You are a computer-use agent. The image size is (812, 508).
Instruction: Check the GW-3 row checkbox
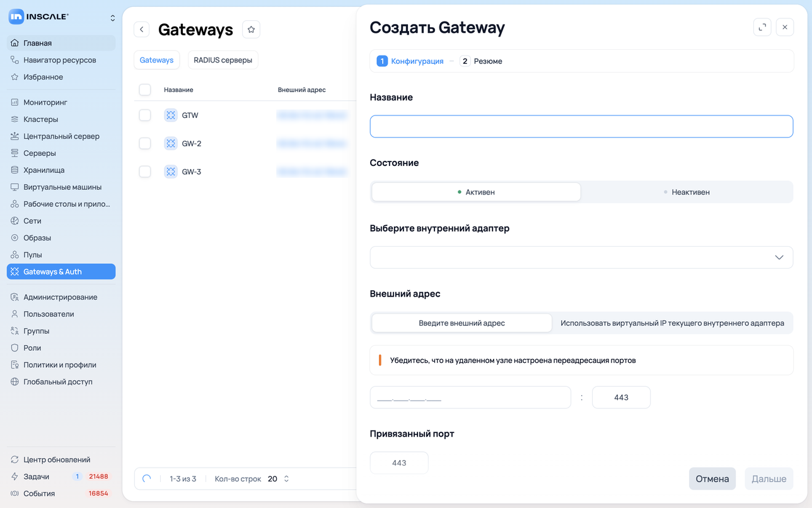145,172
